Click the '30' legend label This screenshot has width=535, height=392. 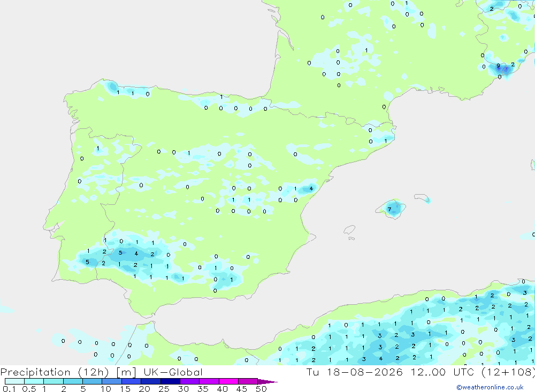[184, 389]
